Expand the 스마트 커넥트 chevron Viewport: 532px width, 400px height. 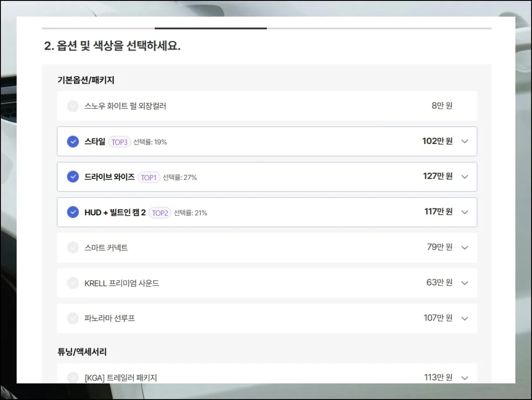coord(465,248)
